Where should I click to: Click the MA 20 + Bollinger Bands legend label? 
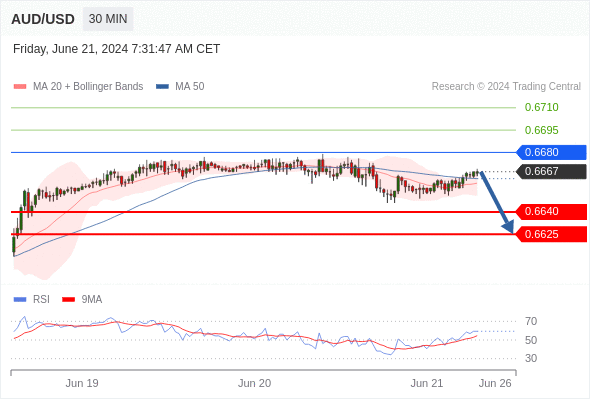point(88,87)
